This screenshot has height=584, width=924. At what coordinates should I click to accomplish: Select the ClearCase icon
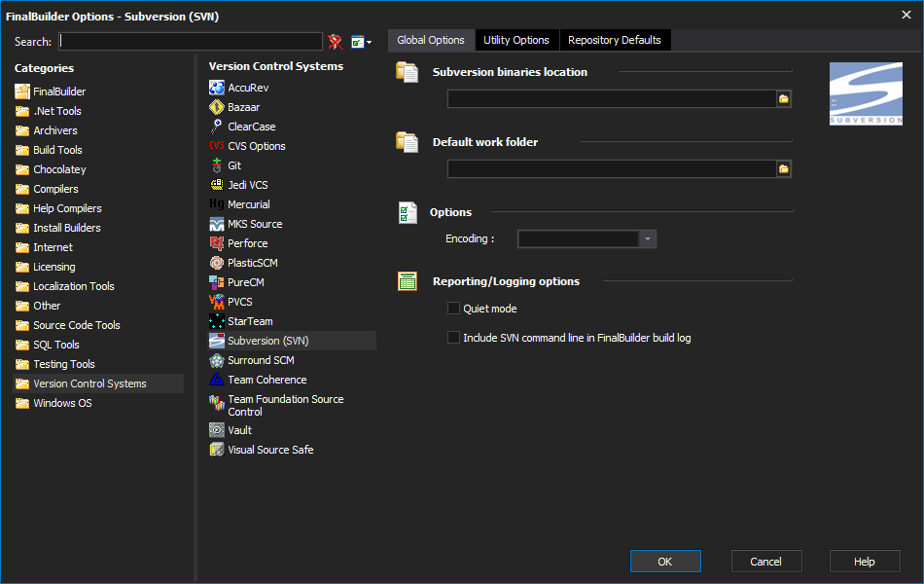pyautogui.click(x=217, y=127)
